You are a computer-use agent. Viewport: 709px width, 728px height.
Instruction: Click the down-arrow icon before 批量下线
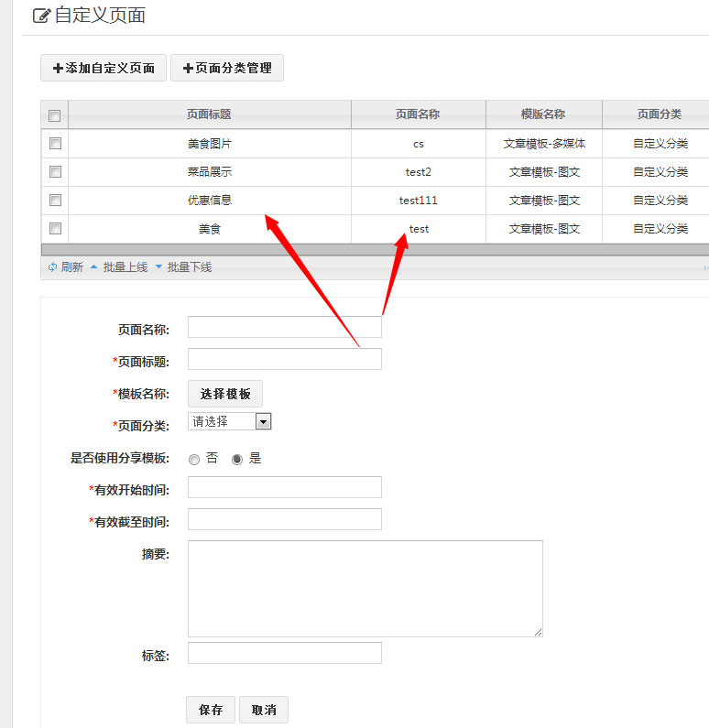(158, 267)
